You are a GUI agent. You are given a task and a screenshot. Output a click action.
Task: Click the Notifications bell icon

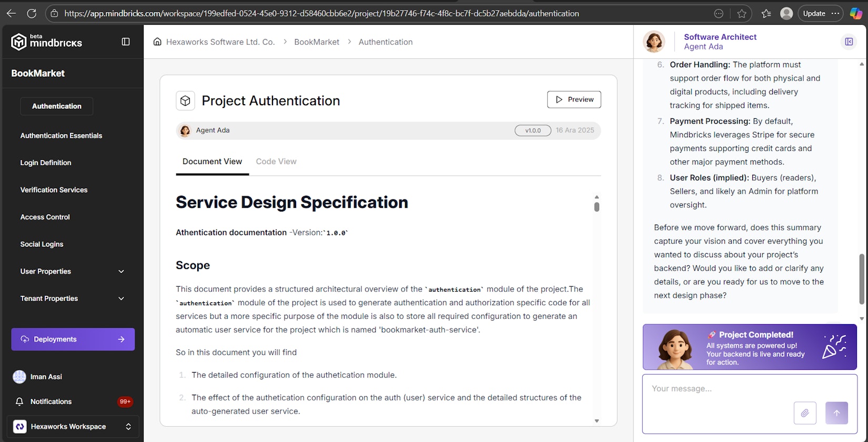tap(19, 401)
